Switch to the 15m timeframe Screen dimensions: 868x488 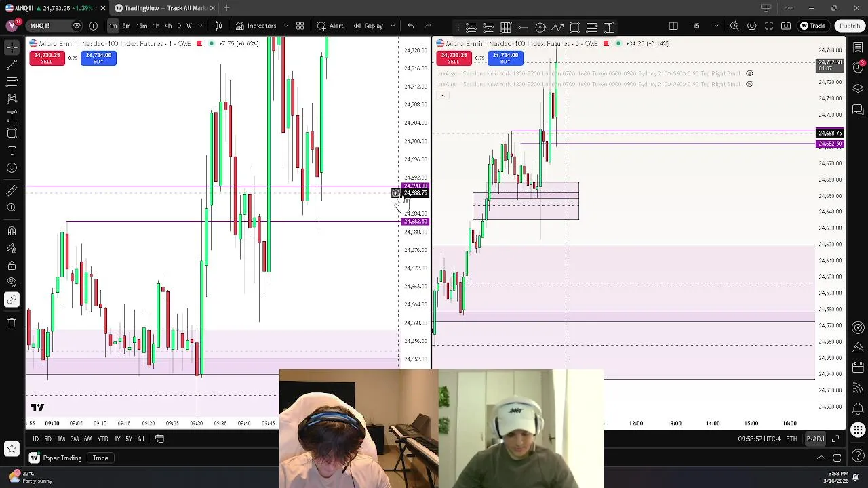142,26
